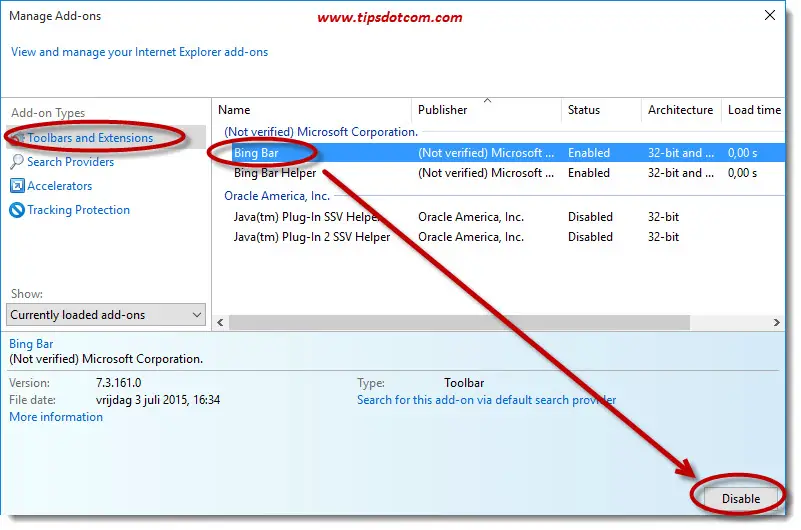Click file date vrijdag 3 juli 2015
The image size is (801, 530).
click(158, 400)
